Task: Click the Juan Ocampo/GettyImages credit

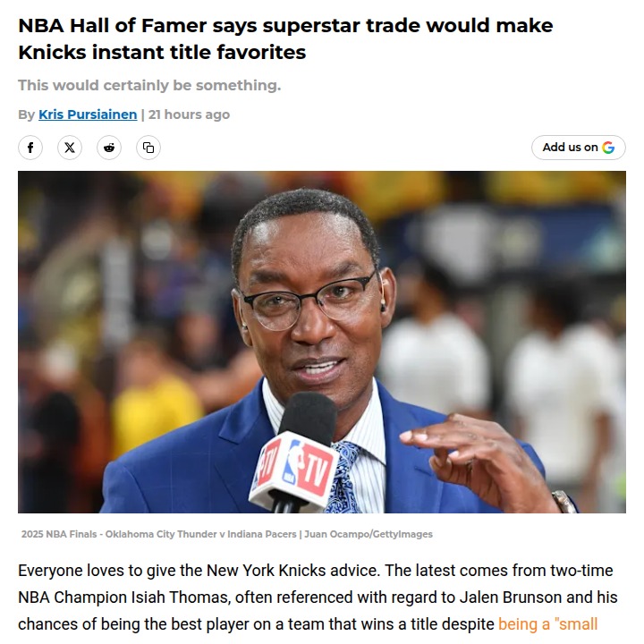Action: click(x=369, y=534)
